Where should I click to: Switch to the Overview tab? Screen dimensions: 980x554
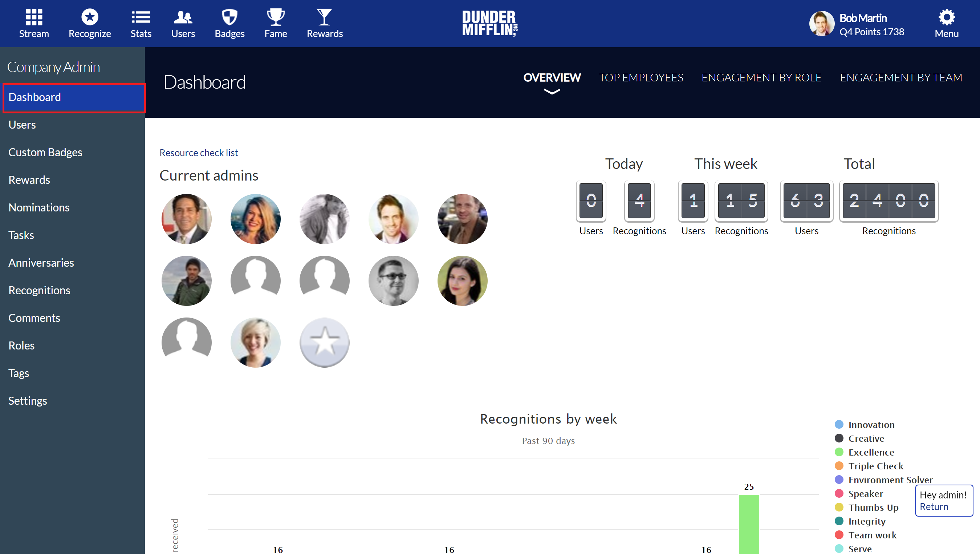[x=552, y=78]
